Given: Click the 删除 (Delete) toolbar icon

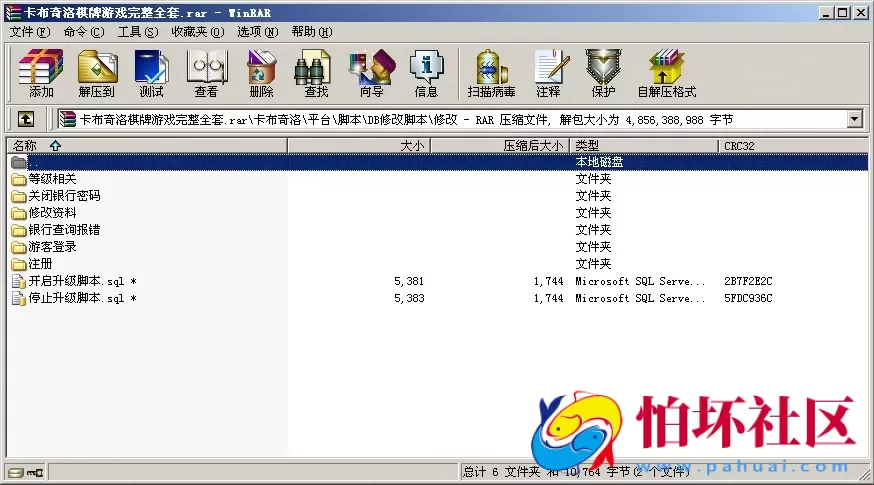Looking at the screenshot, I should 261,73.
